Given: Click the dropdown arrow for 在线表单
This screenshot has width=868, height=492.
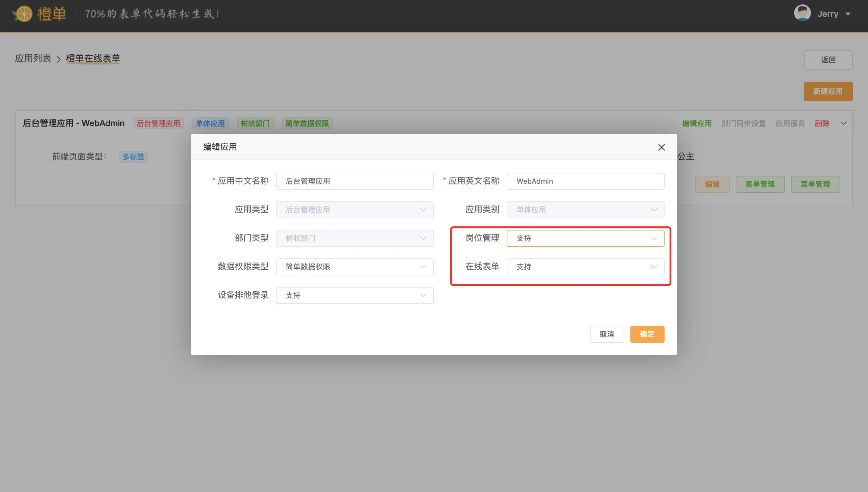Looking at the screenshot, I should tap(654, 266).
